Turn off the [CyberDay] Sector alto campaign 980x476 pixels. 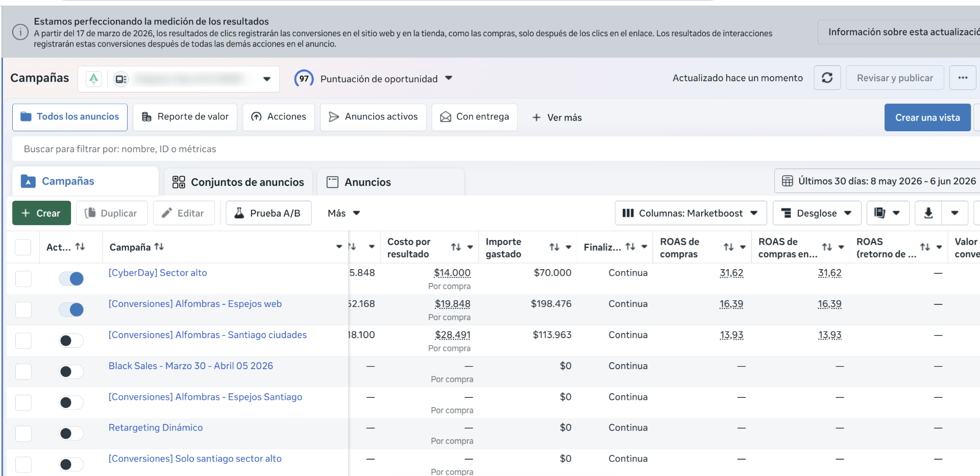tap(71, 278)
